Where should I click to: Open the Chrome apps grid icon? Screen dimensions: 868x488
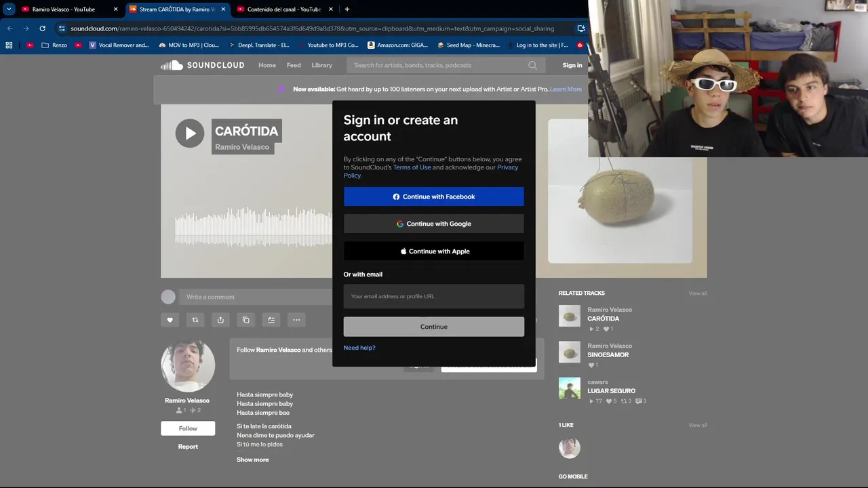point(9,45)
